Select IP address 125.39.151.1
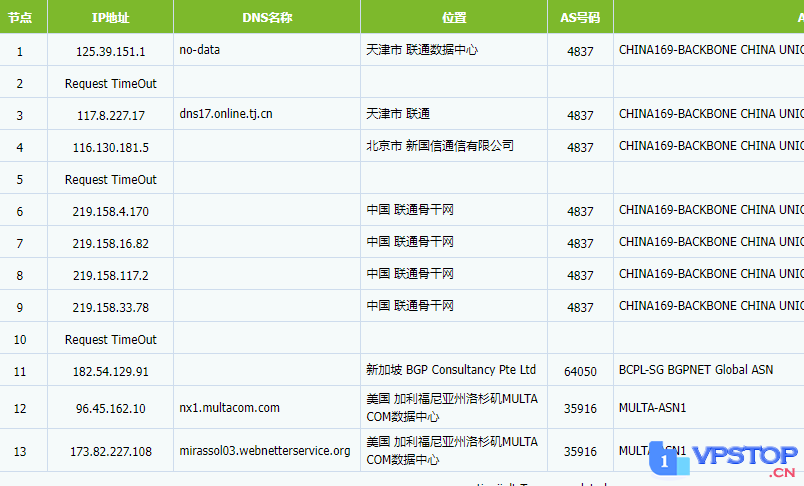The image size is (804, 486). click(110, 51)
